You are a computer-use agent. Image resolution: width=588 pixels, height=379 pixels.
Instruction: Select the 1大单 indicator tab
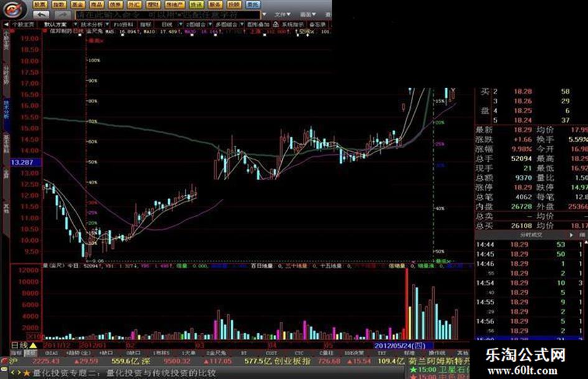click(x=189, y=353)
